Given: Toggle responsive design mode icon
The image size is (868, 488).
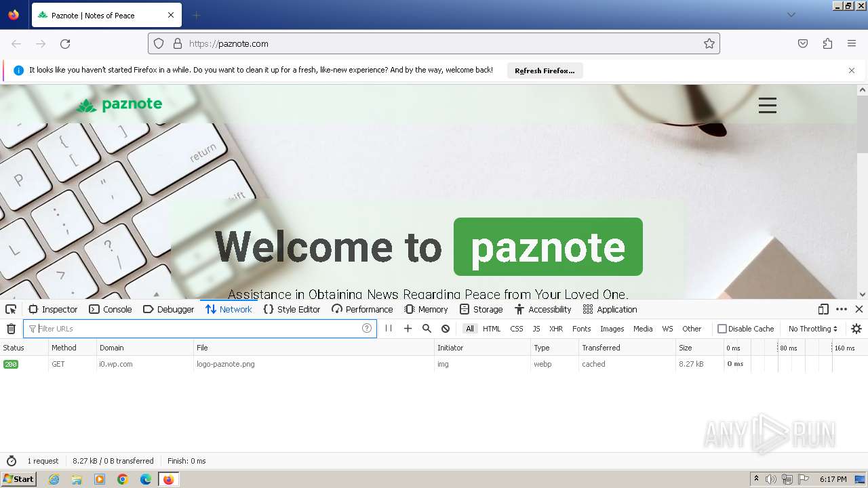Looking at the screenshot, I should 823,309.
